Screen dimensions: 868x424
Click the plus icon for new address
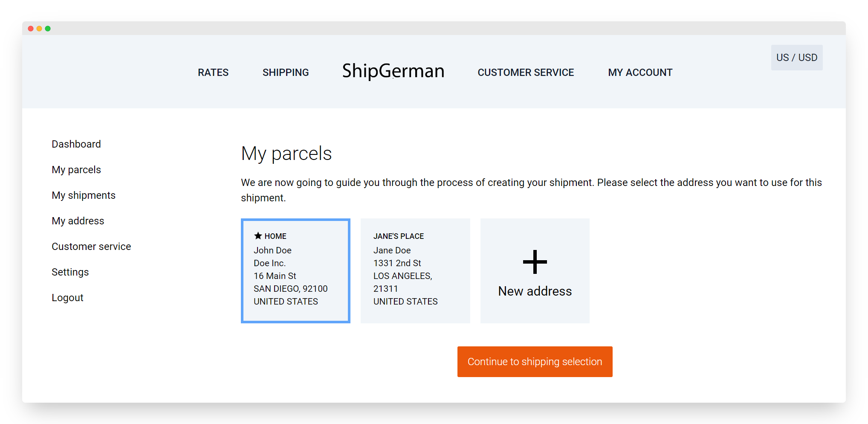(535, 262)
